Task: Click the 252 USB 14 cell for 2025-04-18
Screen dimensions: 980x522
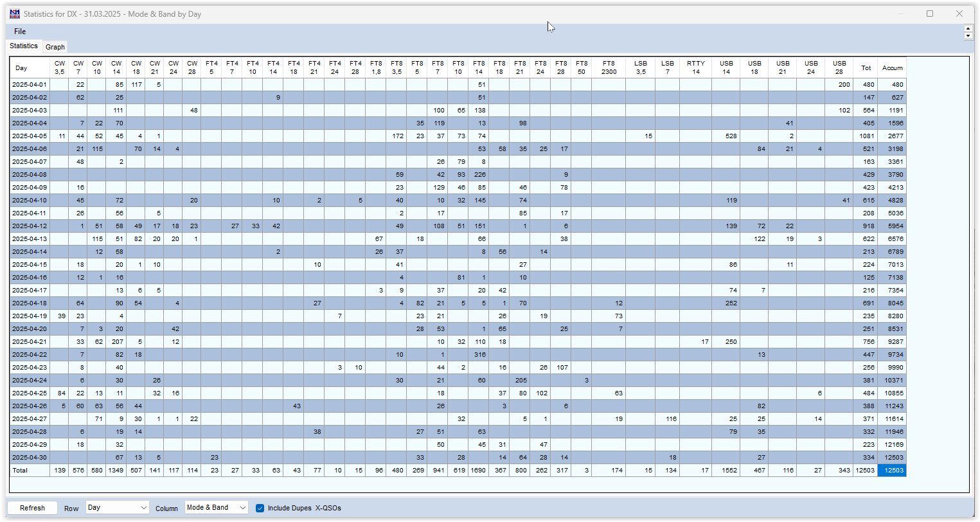Action: (726, 303)
